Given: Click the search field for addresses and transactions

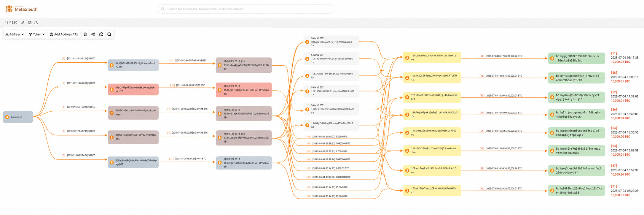Looking at the screenshot, I should coord(246,9).
